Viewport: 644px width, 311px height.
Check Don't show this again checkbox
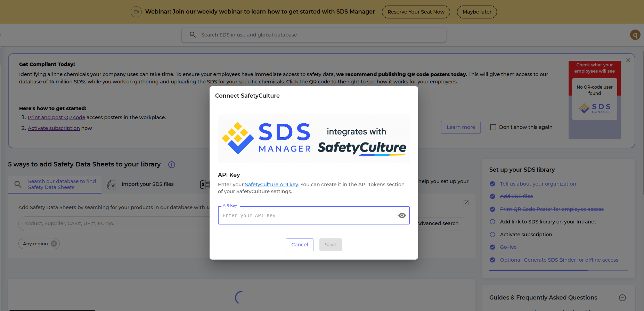click(493, 127)
